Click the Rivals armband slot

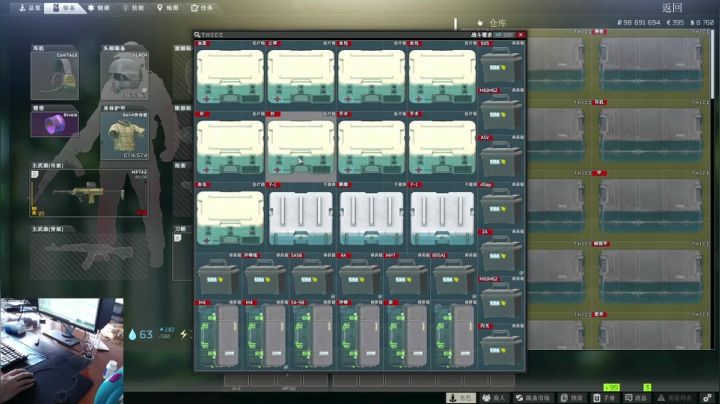pos(55,124)
